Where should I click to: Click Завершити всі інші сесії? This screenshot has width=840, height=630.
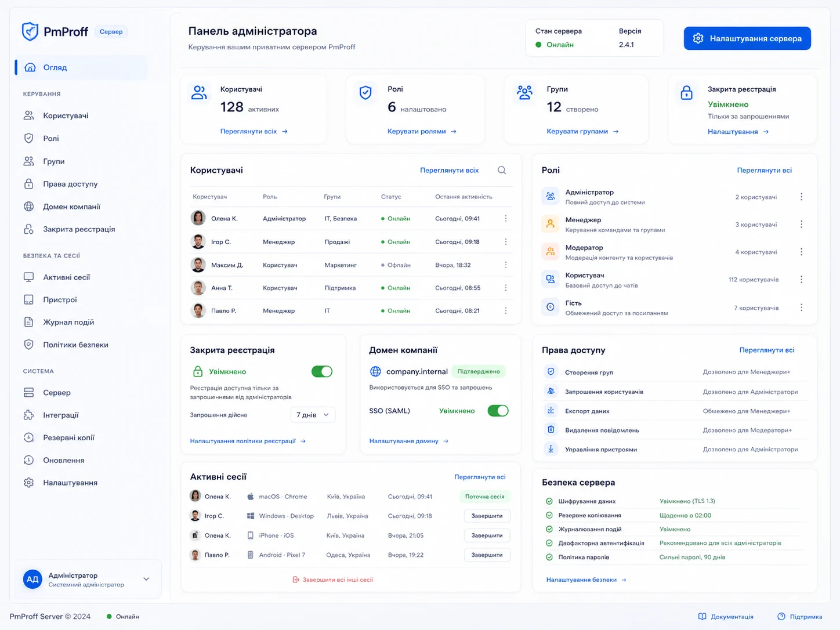333,580
